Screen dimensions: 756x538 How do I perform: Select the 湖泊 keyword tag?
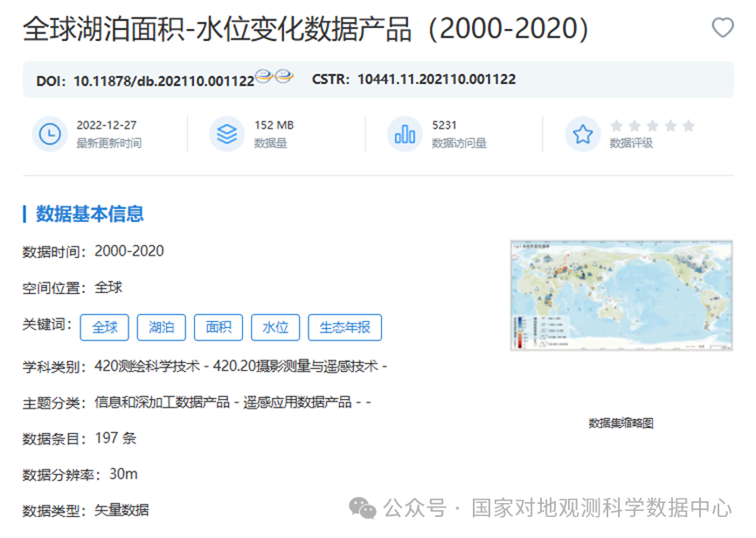162,327
